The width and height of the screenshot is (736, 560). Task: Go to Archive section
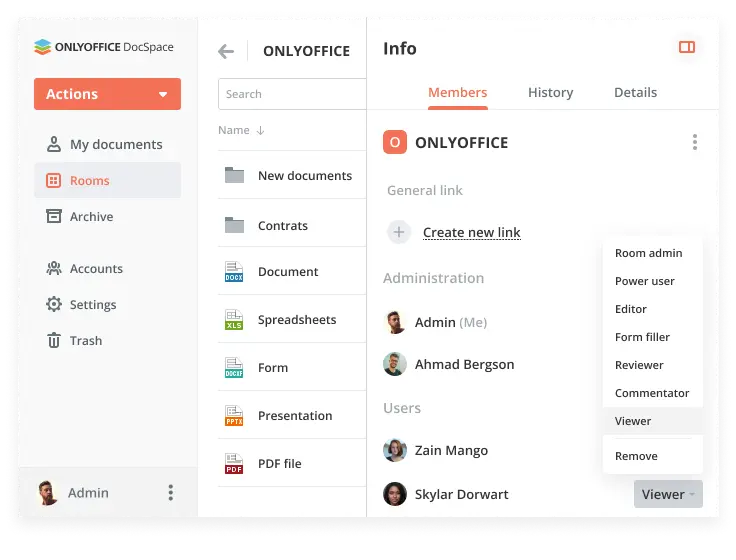pyautogui.click(x=107, y=216)
